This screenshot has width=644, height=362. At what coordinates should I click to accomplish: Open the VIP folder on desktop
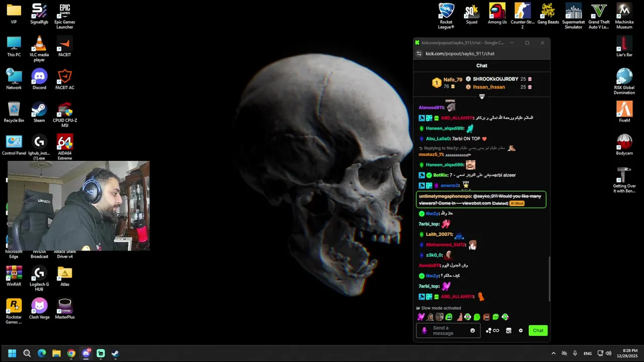point(14,13)
